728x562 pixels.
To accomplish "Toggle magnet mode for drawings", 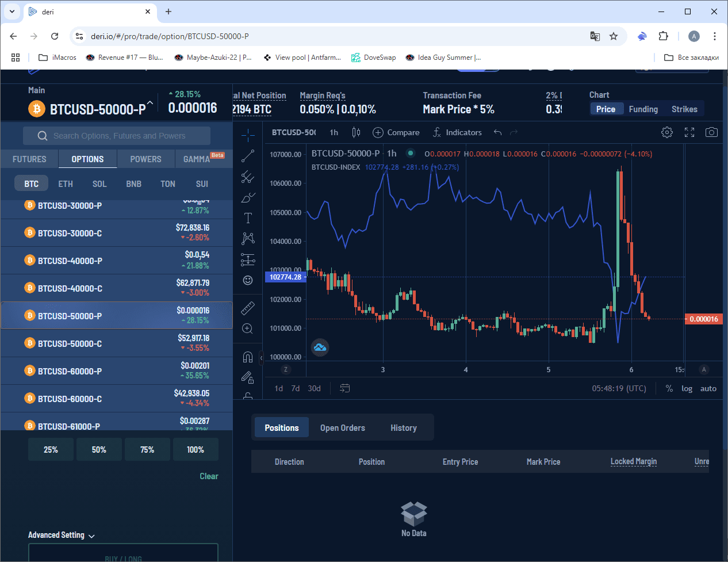I will [248, 357].
